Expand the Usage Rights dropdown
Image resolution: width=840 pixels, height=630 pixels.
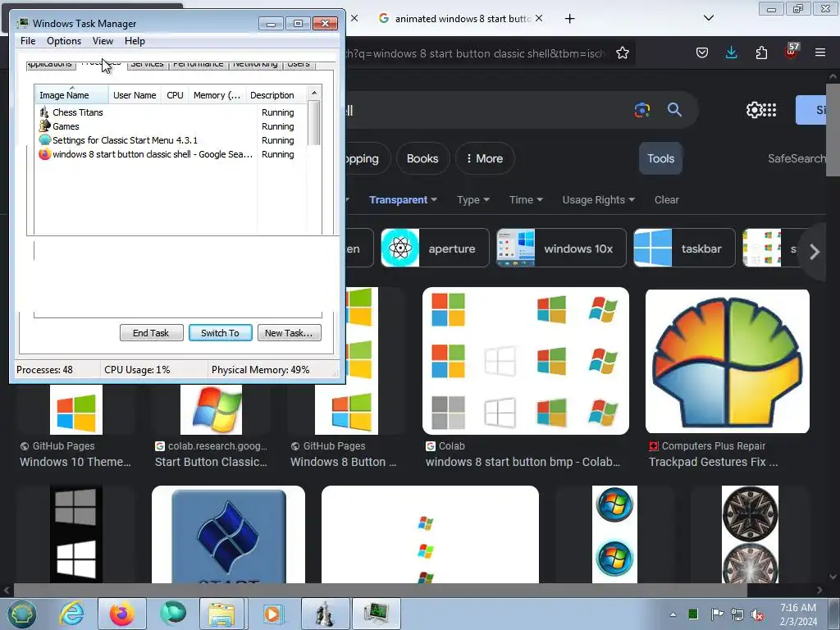598,200
